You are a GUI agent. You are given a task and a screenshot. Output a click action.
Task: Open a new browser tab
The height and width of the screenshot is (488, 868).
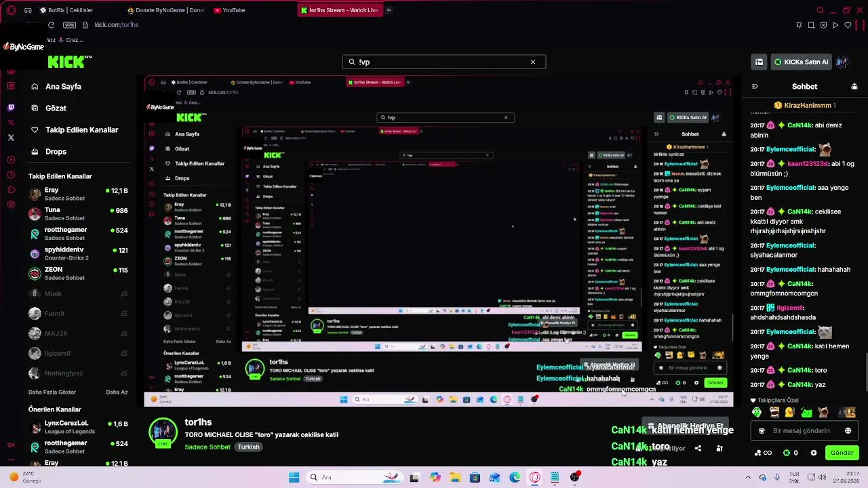coord(389,10)
